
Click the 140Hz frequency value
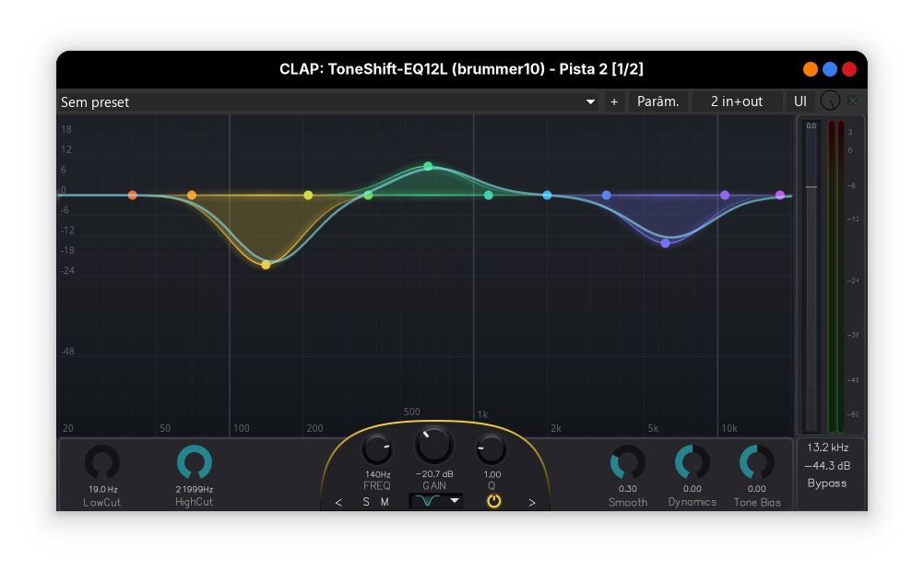(x=378, y=474)
